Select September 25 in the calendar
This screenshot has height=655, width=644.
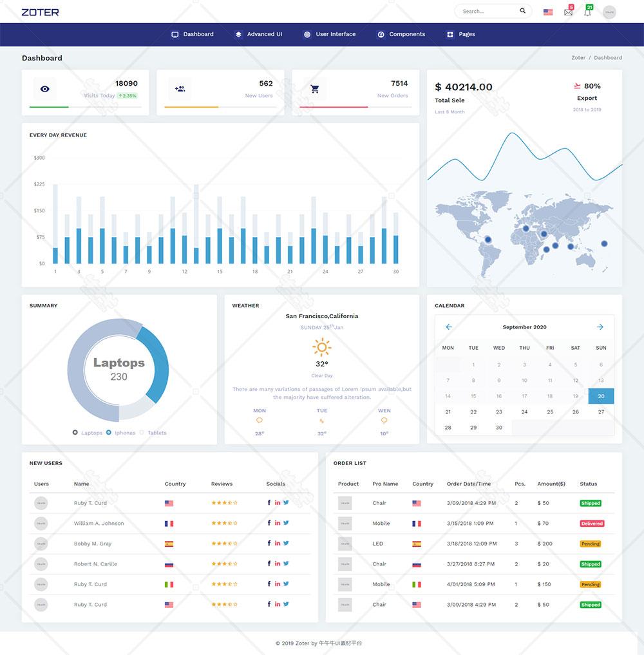click(550, 412)
